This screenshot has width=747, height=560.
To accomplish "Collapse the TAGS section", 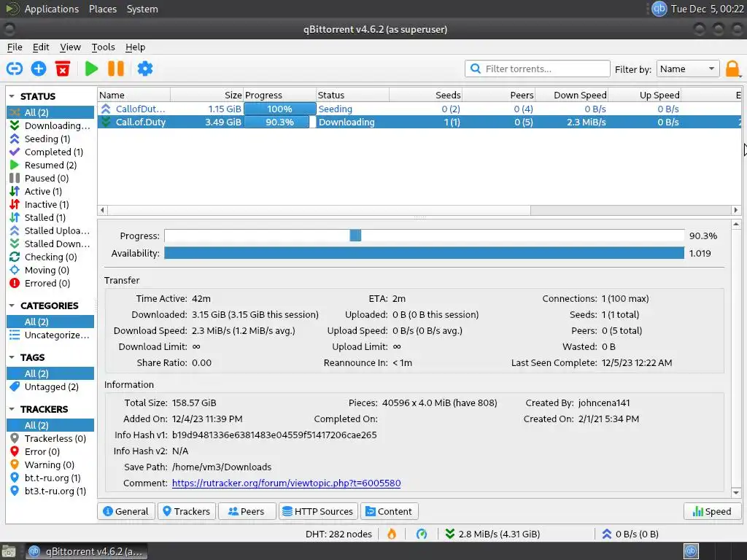I will point(12,357).
